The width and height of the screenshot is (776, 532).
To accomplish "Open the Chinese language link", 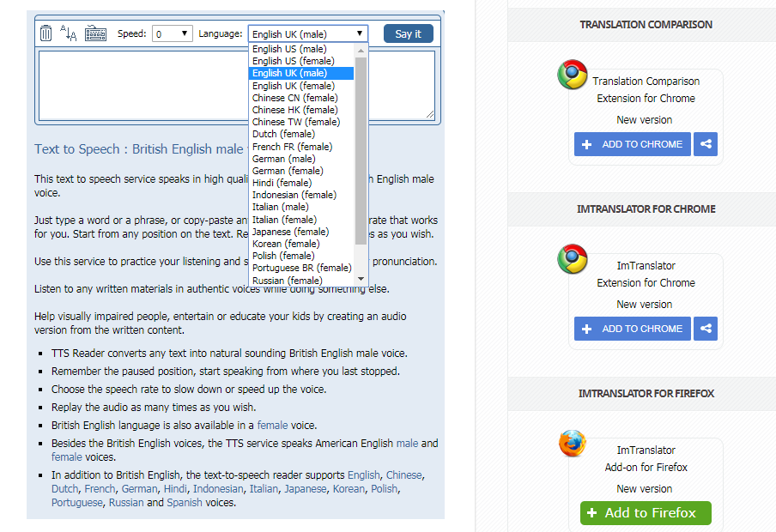I will (403, 475).
